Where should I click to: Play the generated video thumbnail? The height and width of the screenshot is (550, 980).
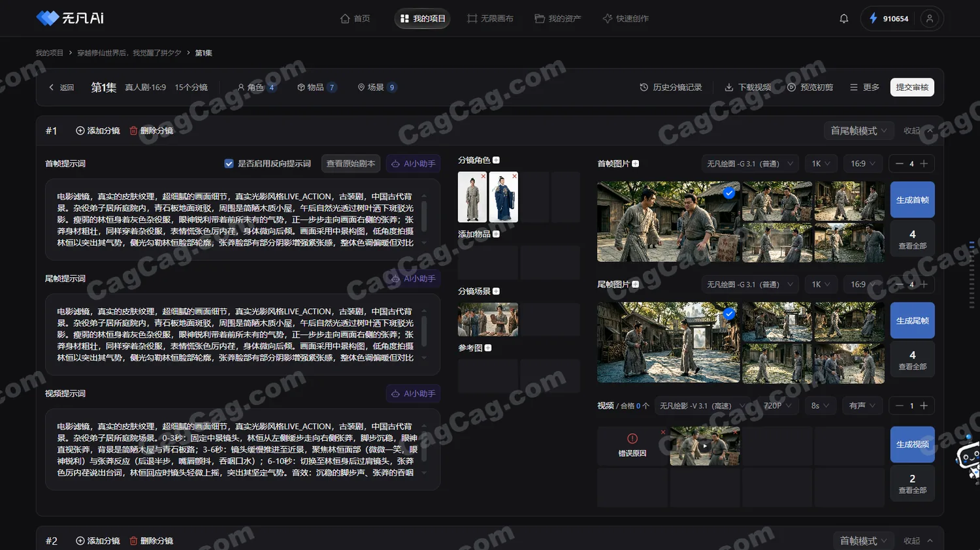[x=704, y=446]
